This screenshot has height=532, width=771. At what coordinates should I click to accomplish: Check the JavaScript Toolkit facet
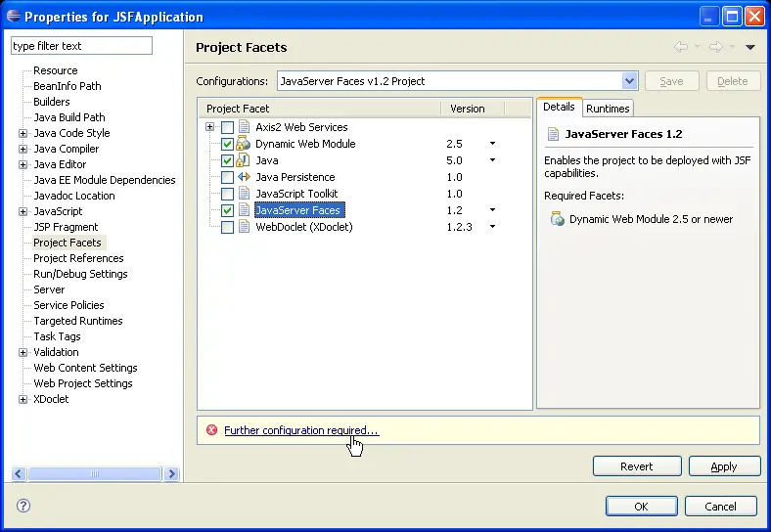pos(227,194)
